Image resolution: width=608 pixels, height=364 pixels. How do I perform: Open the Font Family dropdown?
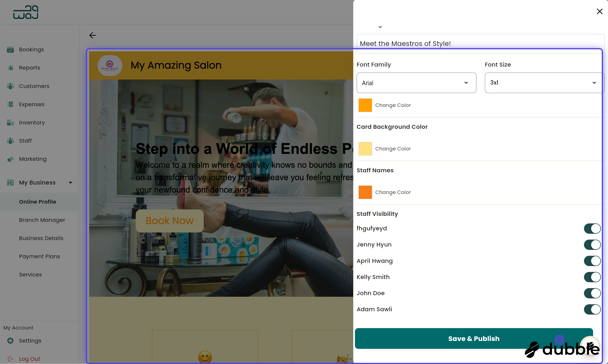416,83
